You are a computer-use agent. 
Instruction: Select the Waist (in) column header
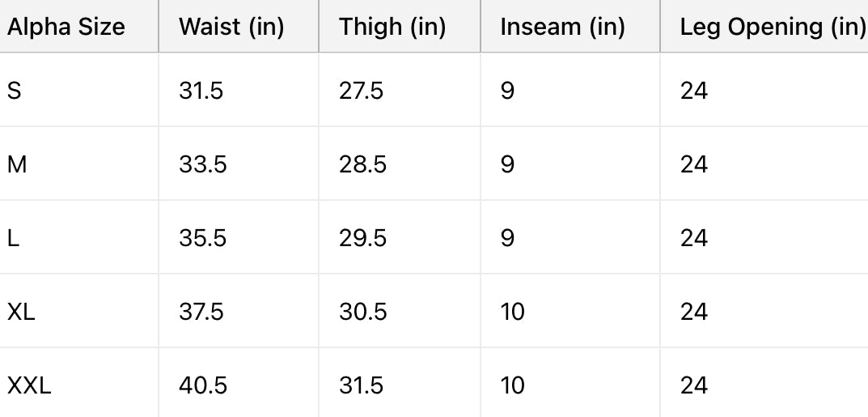[231, 28]
